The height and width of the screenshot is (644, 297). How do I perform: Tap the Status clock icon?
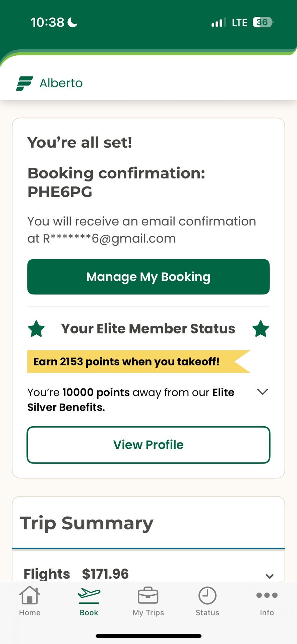(207, 595)
